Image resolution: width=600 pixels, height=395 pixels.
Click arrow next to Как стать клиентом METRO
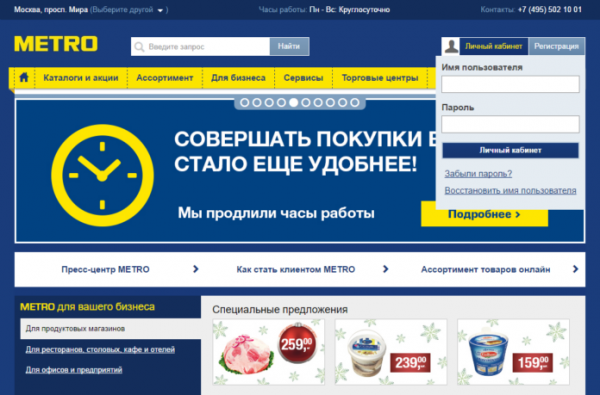coord(385,269)
